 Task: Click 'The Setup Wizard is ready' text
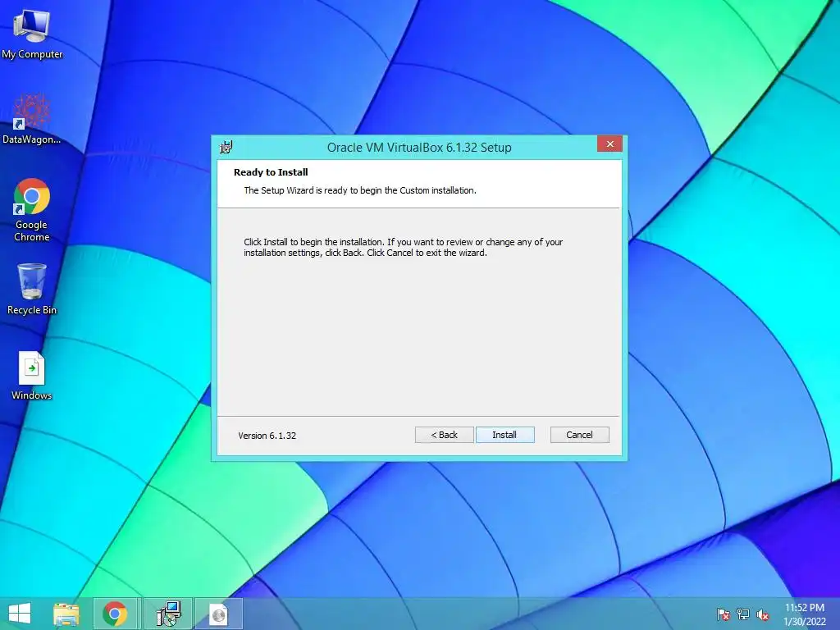pyautogui.click(x=360, y=190)
